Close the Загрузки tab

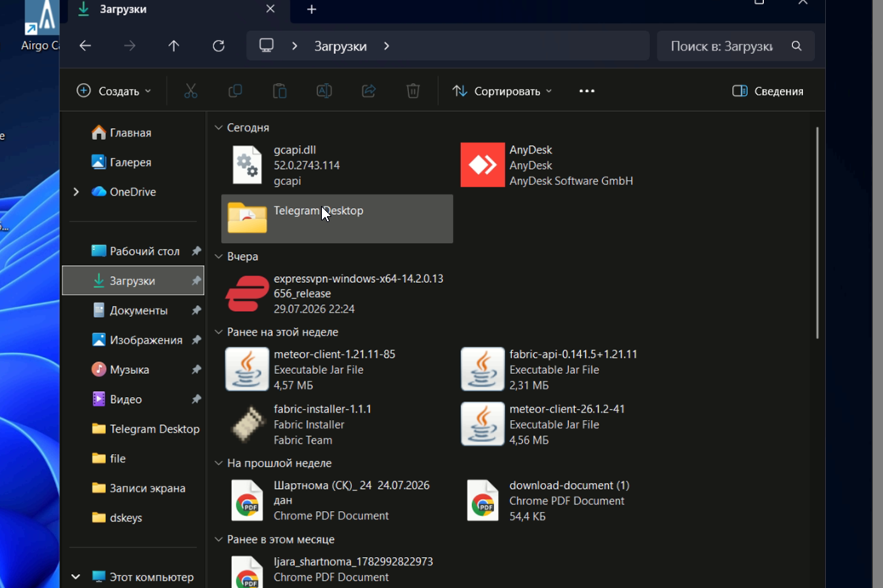[x=270, y=9]
